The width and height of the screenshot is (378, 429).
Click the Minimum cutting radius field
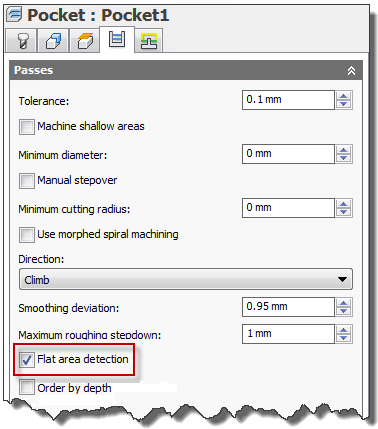pos(288,208)
